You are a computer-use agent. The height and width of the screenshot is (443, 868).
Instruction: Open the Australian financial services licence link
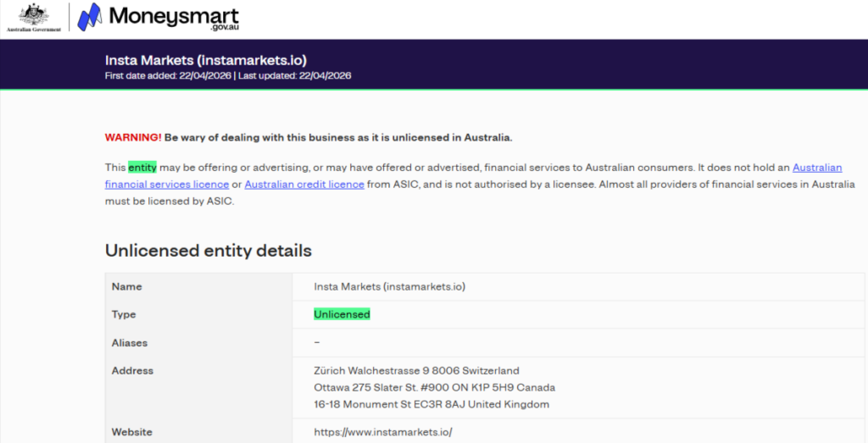point(473,175)
